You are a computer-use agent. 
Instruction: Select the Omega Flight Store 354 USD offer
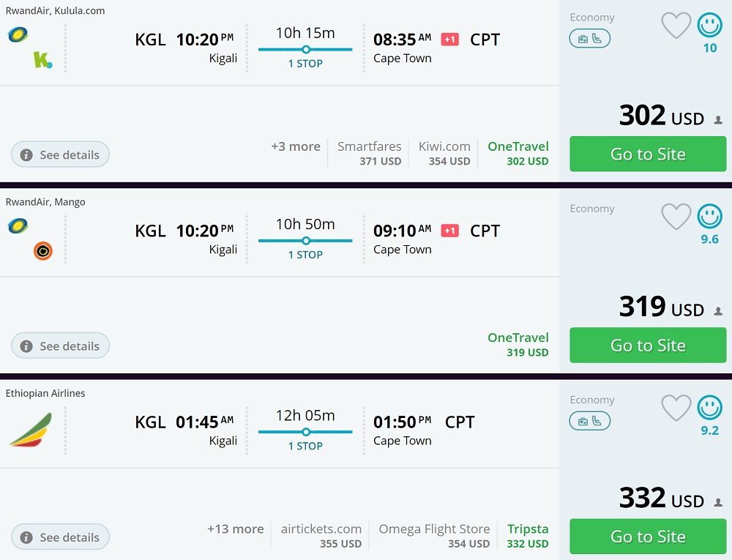pos(434,535)
